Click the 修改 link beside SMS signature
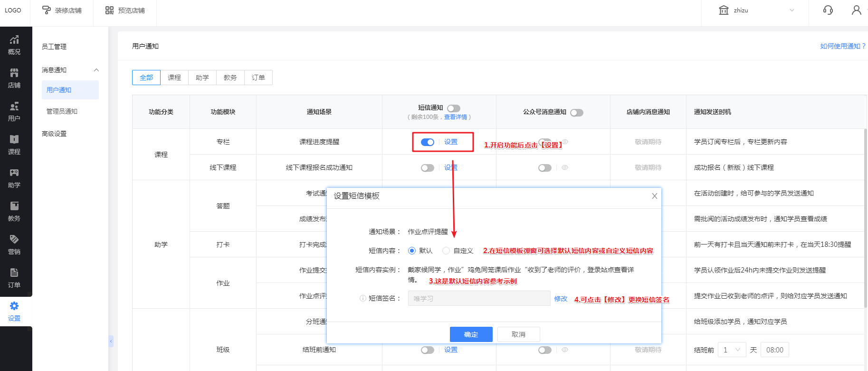 click(561, 299)
